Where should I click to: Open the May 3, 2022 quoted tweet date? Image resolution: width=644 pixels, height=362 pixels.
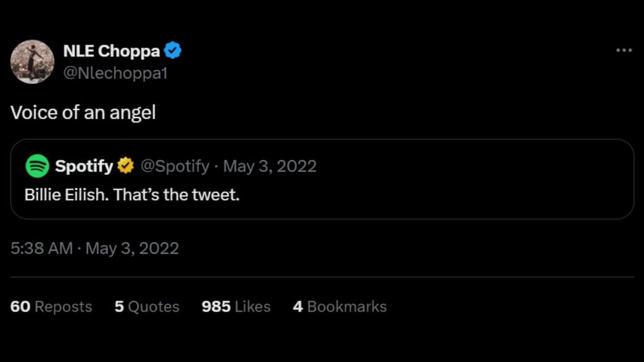(x=270, y=166)
